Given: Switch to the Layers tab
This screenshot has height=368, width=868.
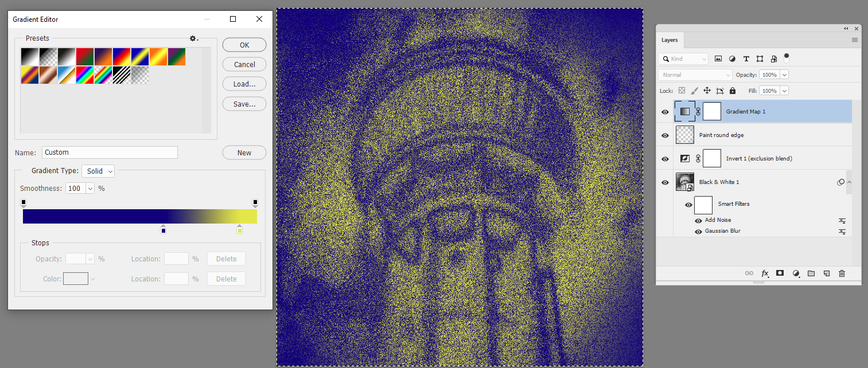Looking at the screenshot, I should [x=670, y=40].
